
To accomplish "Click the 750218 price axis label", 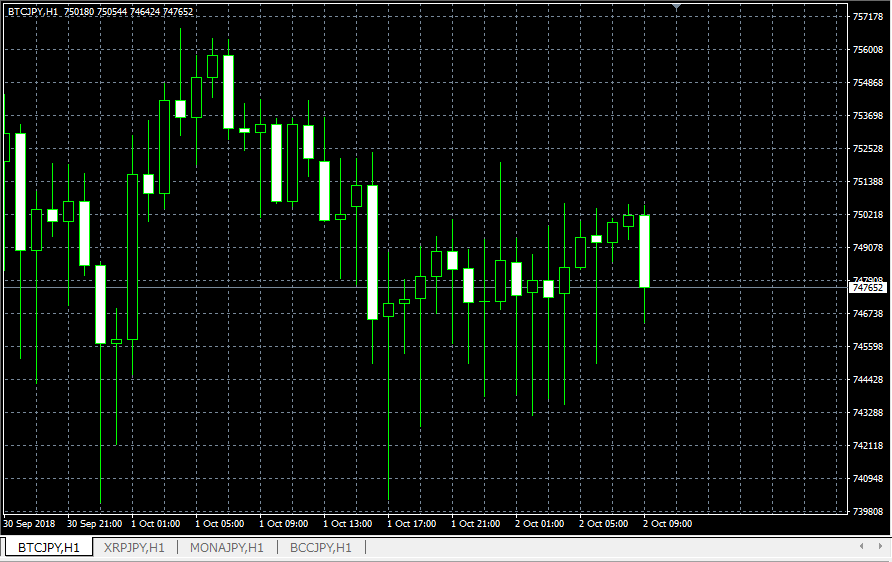I will tap(867, 214).
